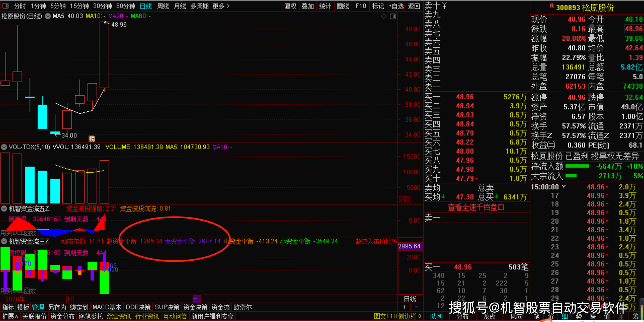Click the 返回 back button
Image resolution: width=644 pixels, height=322 pixels.
414,6
